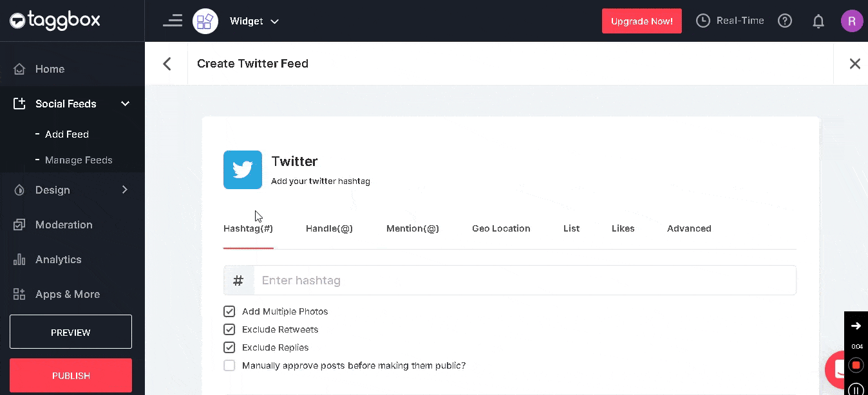This screenshot has width=868, height=395.
Task: Go back with the left arrow
Action: pos(167,64)
